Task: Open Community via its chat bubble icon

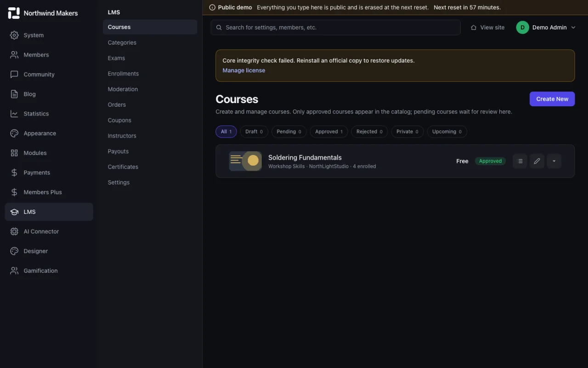Action: (14, 75)
